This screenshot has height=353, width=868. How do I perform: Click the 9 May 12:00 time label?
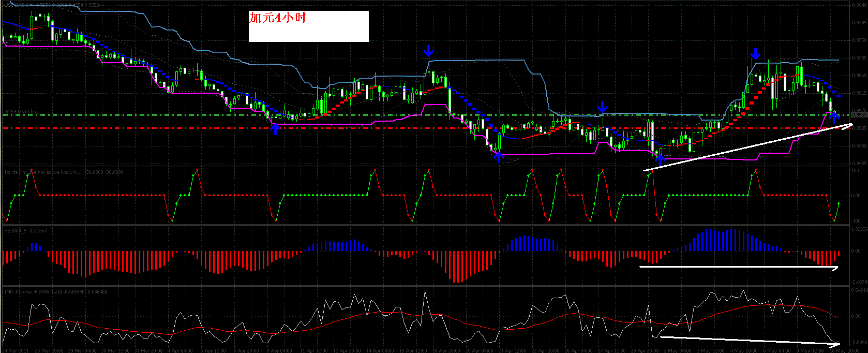tap(810, 350)
